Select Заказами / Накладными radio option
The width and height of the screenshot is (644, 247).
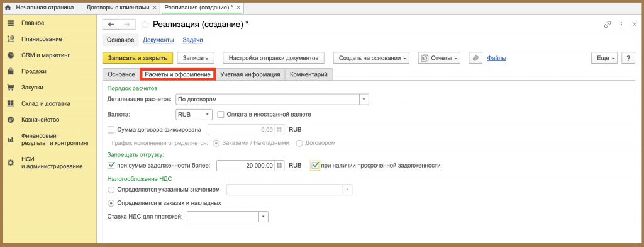tap(216, 143)
